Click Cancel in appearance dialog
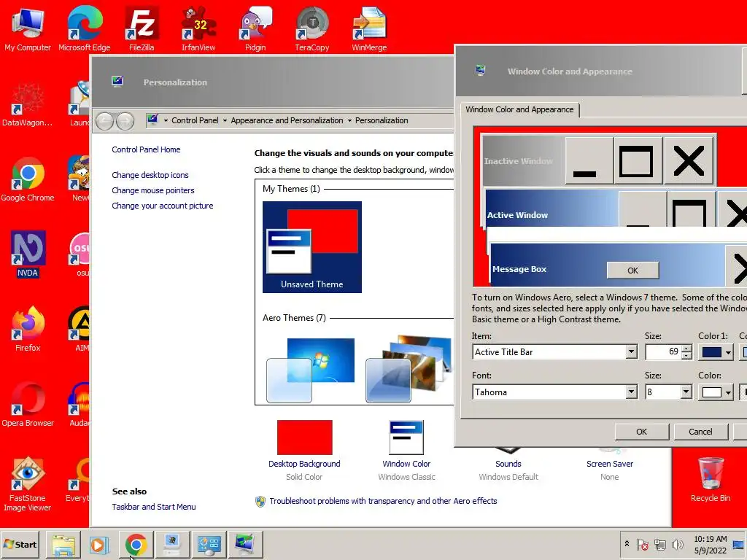This screenshot has width=747, height=560. click(700, 432)
